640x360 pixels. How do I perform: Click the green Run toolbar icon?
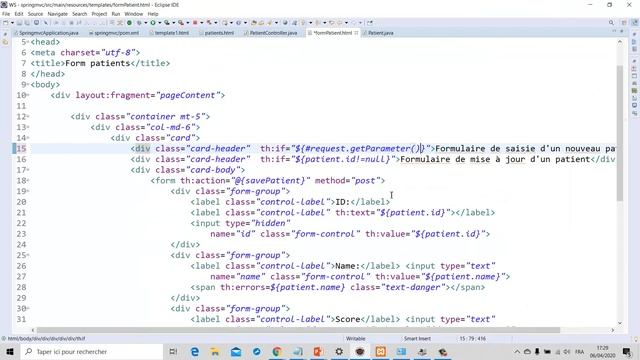point(153,23)
